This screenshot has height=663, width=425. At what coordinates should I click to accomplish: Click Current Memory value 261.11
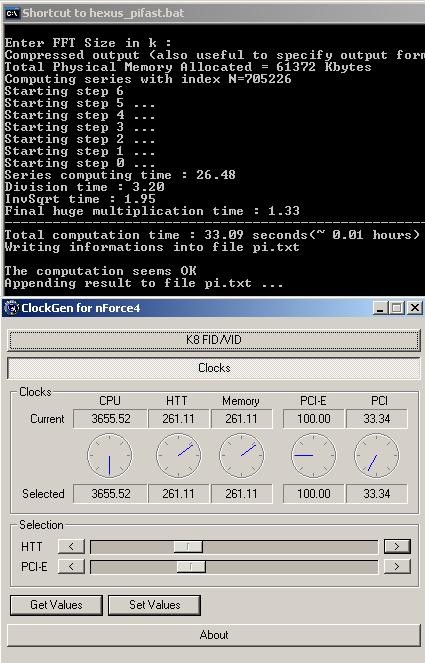(x=241, y=419)
